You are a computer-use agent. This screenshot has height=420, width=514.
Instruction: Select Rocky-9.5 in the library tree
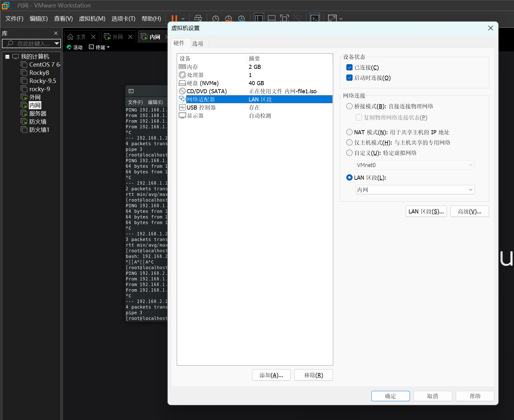pos(43,81)
